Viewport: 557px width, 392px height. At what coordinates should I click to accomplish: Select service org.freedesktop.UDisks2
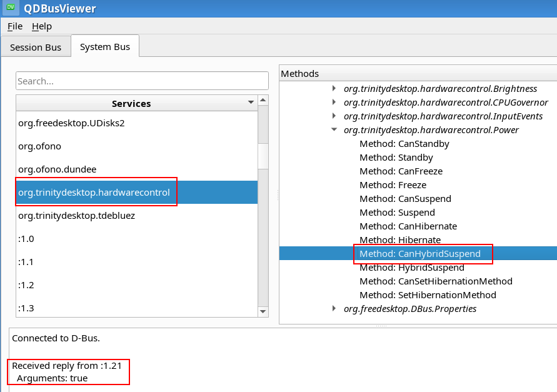point(137,123)
